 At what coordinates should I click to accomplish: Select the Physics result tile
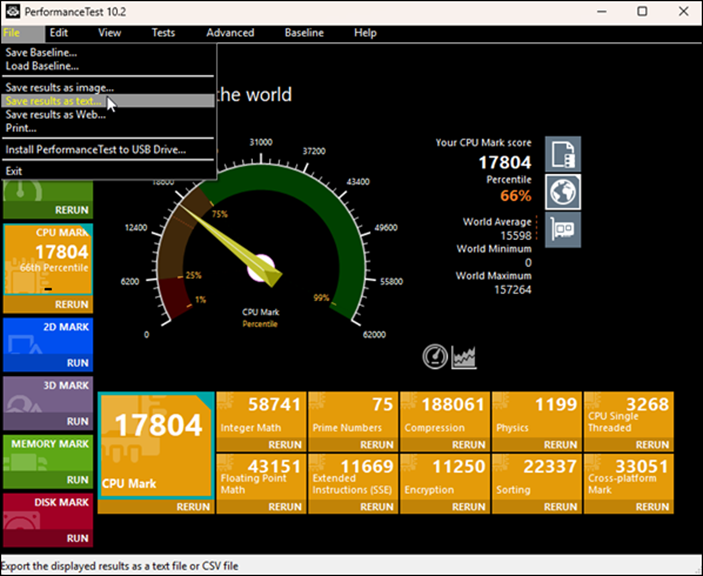pyautogui.click(x=537, y=415)
